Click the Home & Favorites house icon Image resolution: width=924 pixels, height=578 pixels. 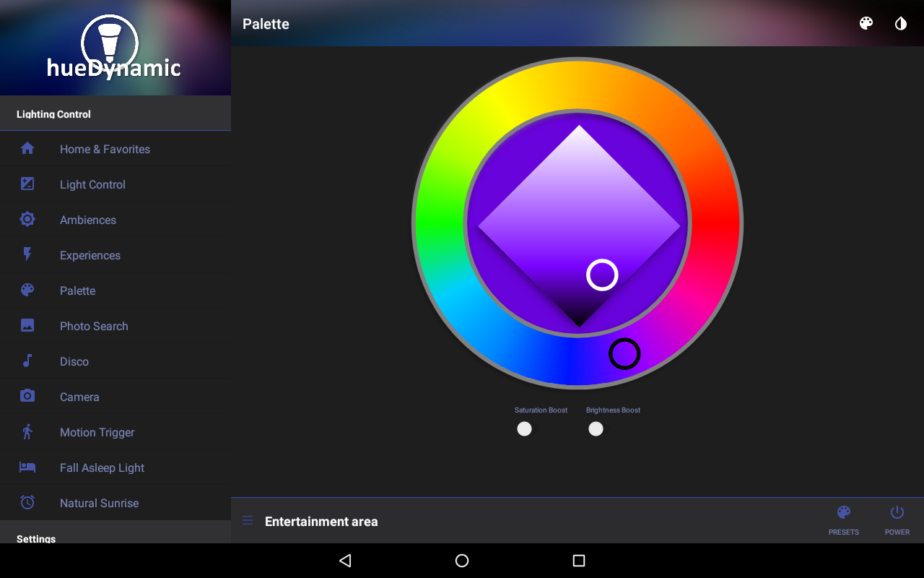(x=27, y=148)
